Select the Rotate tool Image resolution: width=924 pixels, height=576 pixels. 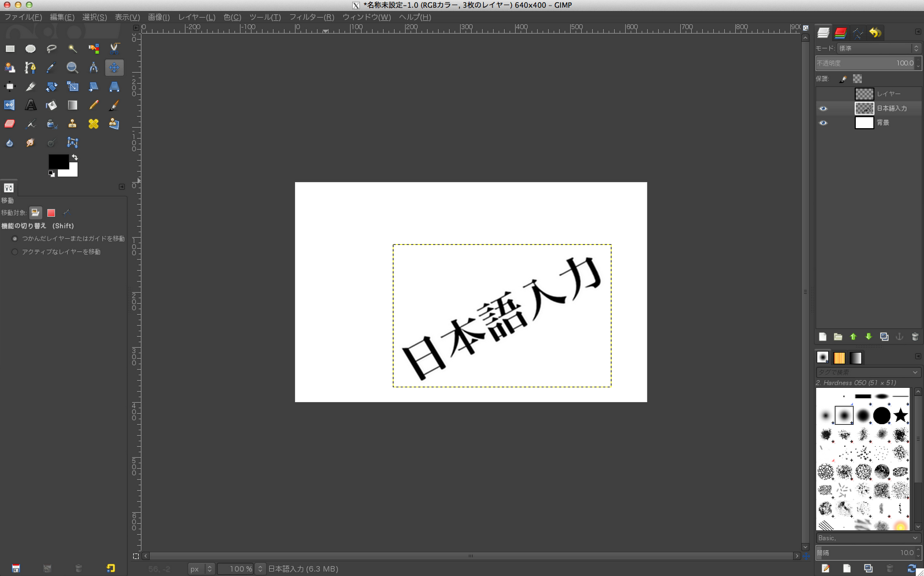(x=51, y=87)
